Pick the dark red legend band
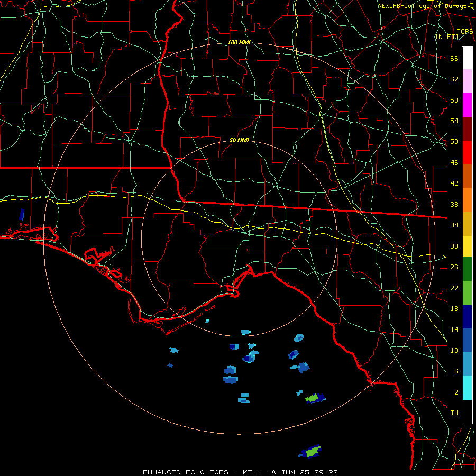Viewport: 476px width, 476px height. [x=467, y=129]
